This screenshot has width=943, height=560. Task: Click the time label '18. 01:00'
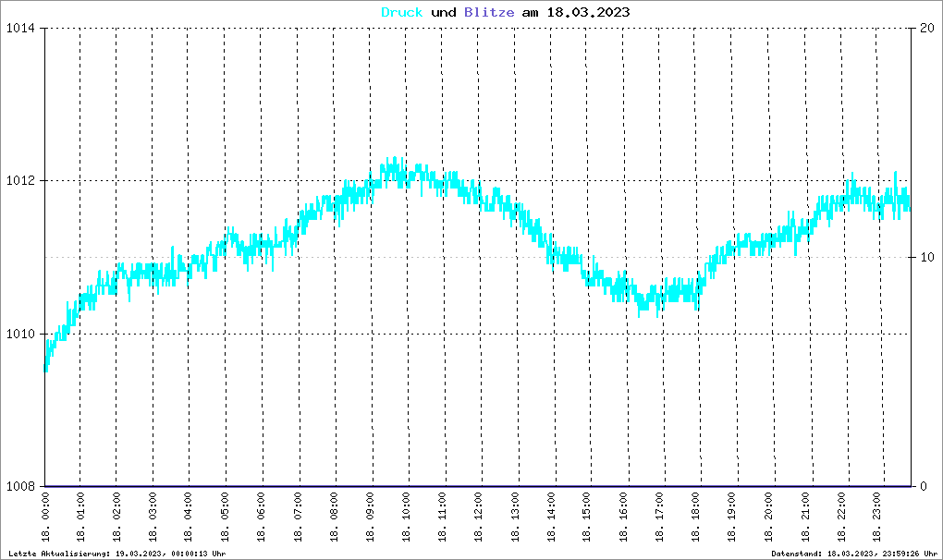point(80,517)
